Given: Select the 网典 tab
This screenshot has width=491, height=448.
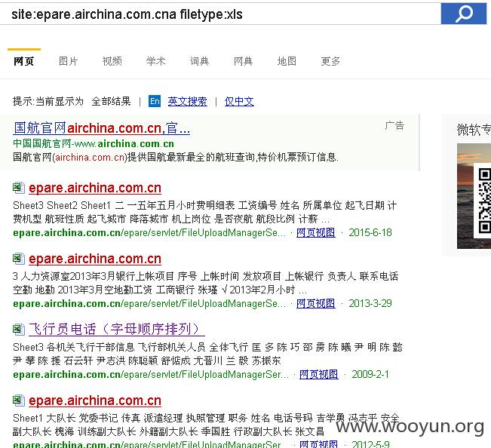Looking at the screenshot, I should 243,61.
